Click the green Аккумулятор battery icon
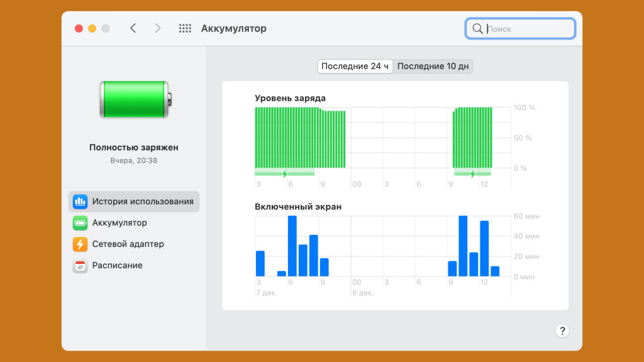The height and width of the screenshot is (362, 644). coord(80,223)
